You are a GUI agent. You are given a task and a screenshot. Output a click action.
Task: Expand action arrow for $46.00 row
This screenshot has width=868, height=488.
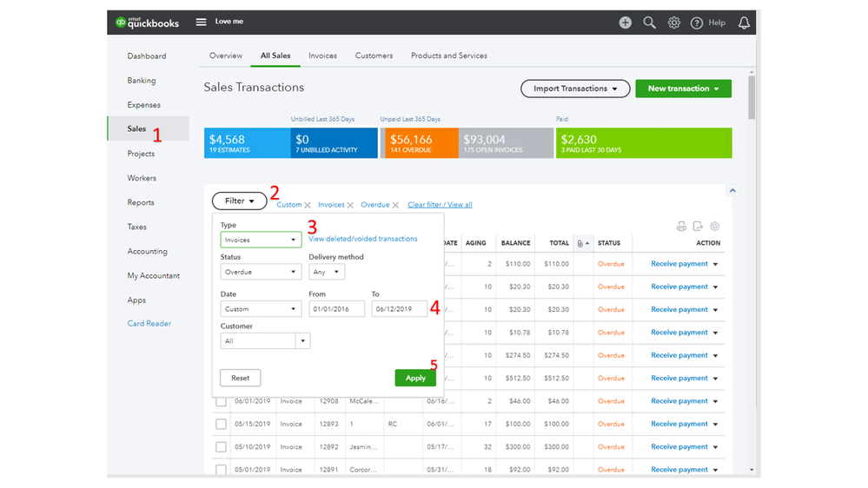pyautogui.click(x=715, y=401)
